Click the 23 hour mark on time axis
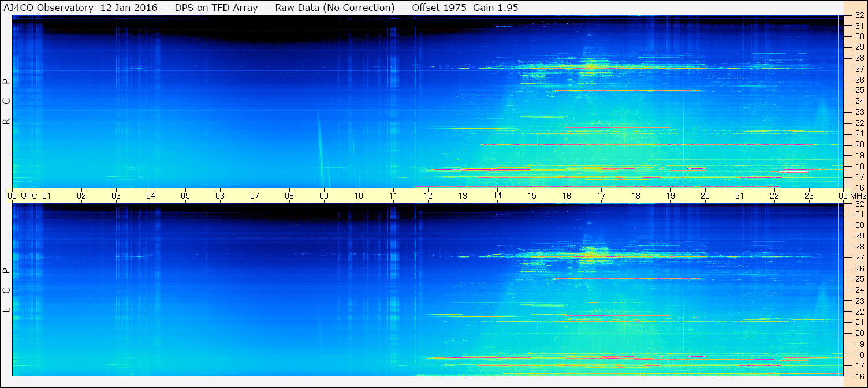Viewport: 868px width, 388px height. [809, 196]
